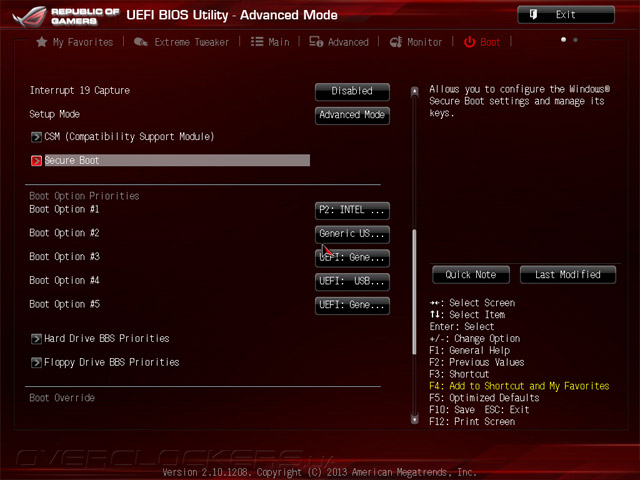This screenshot has height=480, width=640.
Task: Click the Boot Option #5 label
Action: 64,304
